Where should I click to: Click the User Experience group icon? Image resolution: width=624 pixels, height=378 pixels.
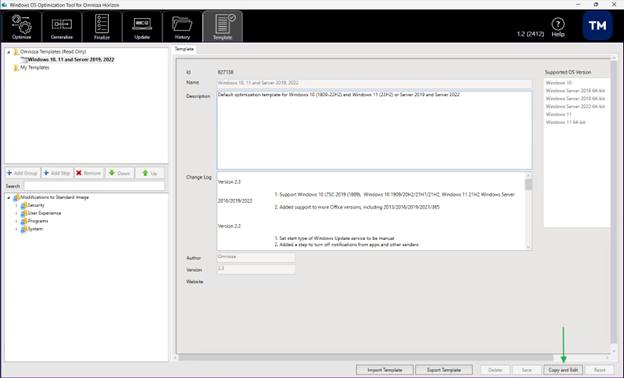click(x=23, y=213)
